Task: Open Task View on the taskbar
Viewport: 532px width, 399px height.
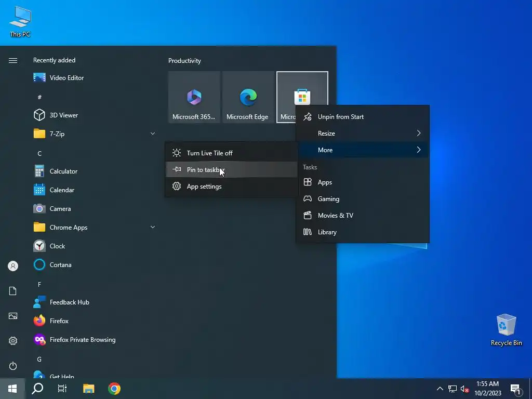Action: (x=62, y=389)
